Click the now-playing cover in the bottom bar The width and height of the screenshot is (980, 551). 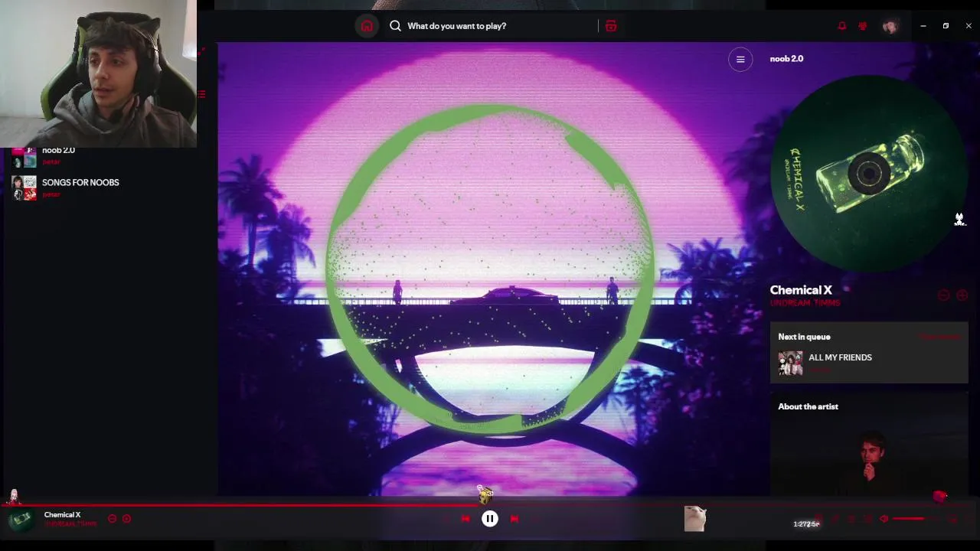[x=21, y=519]
